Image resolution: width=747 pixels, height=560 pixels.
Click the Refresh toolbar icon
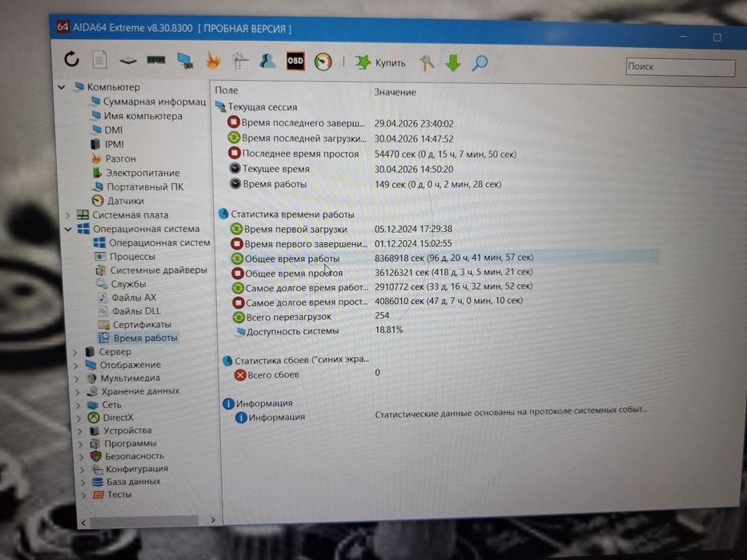[71, 59]
